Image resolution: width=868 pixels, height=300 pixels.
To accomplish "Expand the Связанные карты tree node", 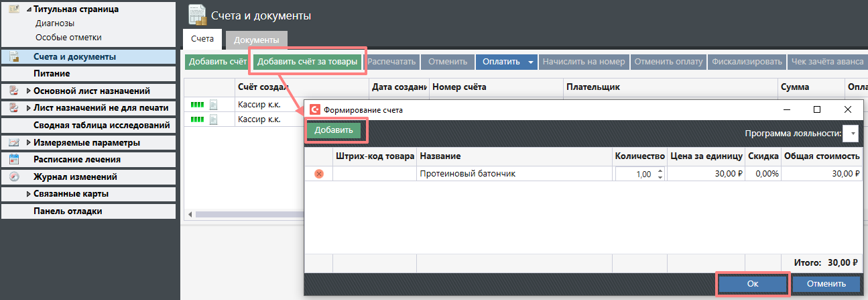I will [x=28, y=194].
